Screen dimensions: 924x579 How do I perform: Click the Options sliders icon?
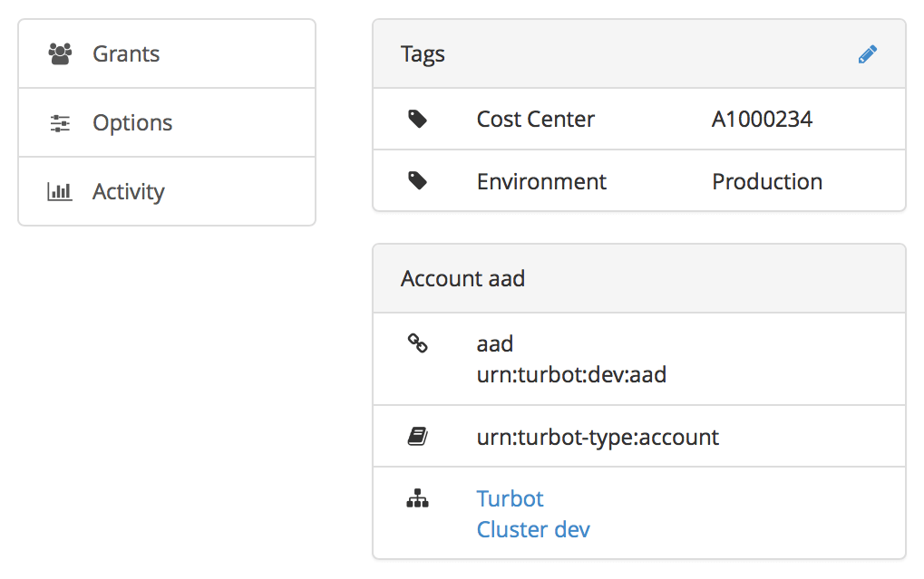click(60, 123)
